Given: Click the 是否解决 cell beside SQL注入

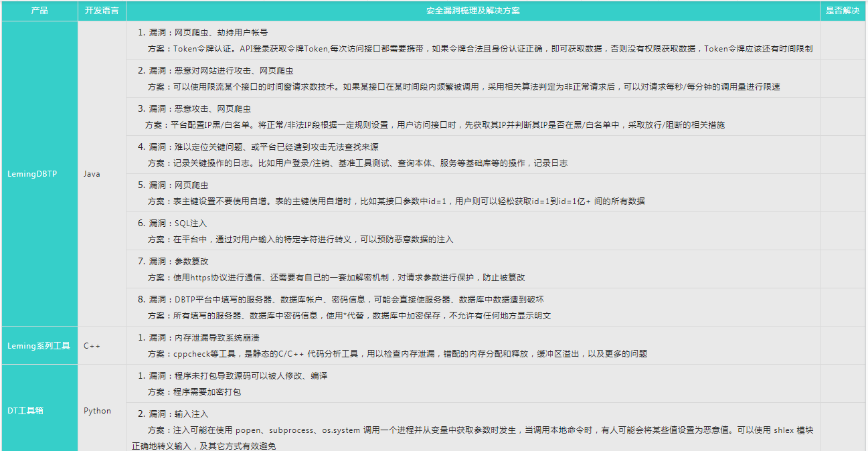Looking at the screenshot, I should click(x=843, y=231).
